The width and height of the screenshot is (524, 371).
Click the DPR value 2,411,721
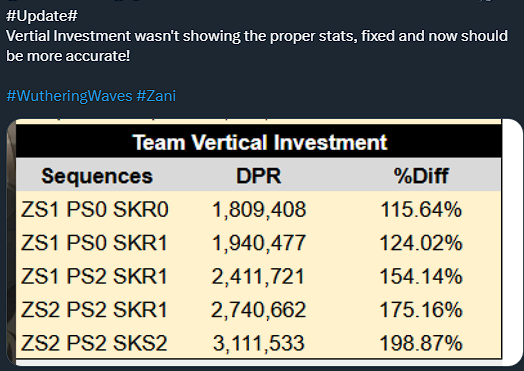[258, 277]
